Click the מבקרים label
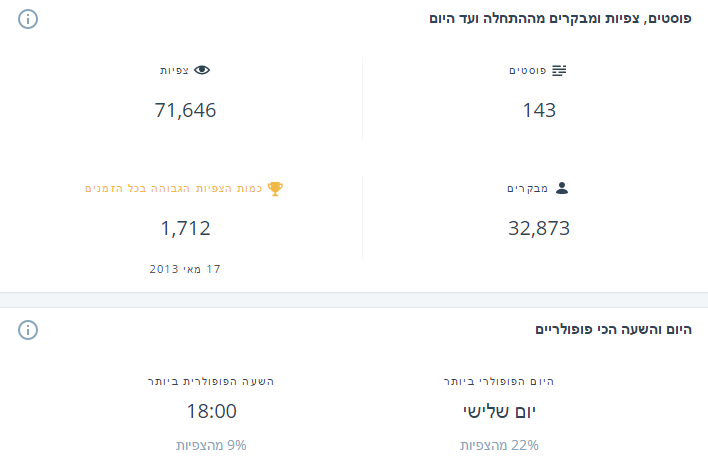The image size is (708, 470). (x=528, y=188)
